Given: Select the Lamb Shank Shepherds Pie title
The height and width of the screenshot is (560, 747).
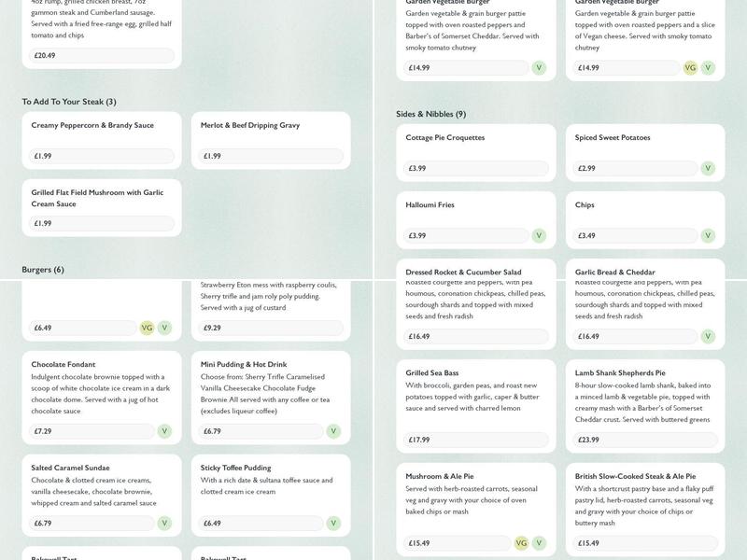Looking at the screenshot, I should coord(620,372).
